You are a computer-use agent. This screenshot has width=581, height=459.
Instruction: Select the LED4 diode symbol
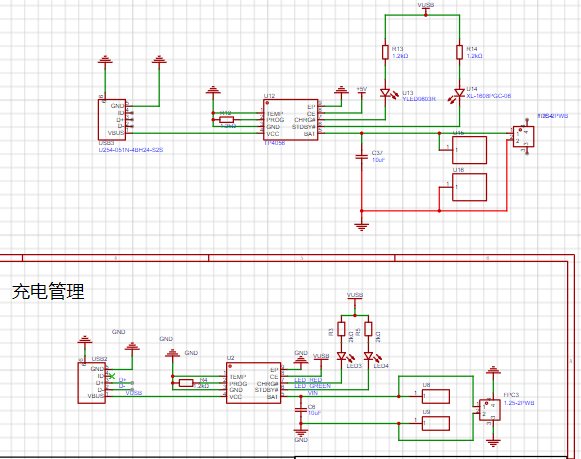click(x=368, y=356)
